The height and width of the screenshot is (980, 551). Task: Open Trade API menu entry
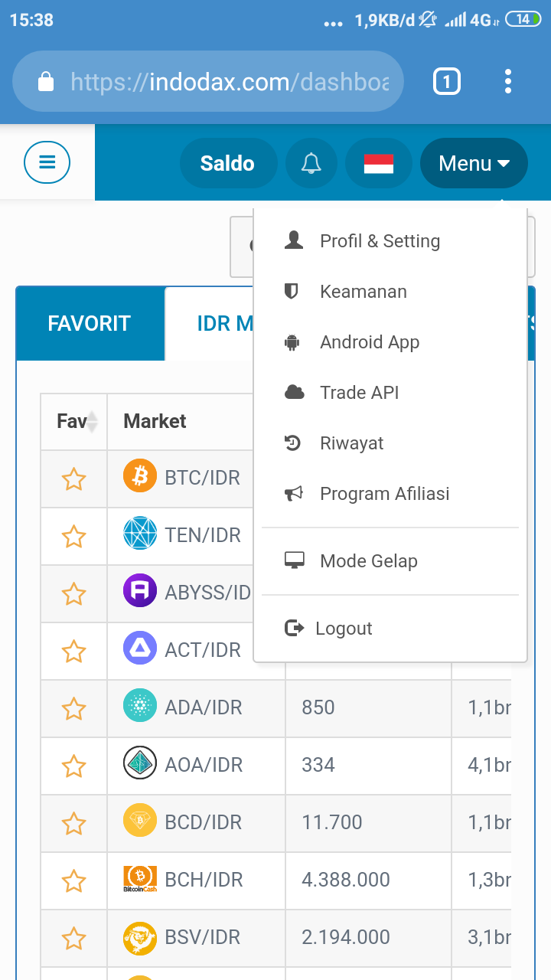point(390,393)
